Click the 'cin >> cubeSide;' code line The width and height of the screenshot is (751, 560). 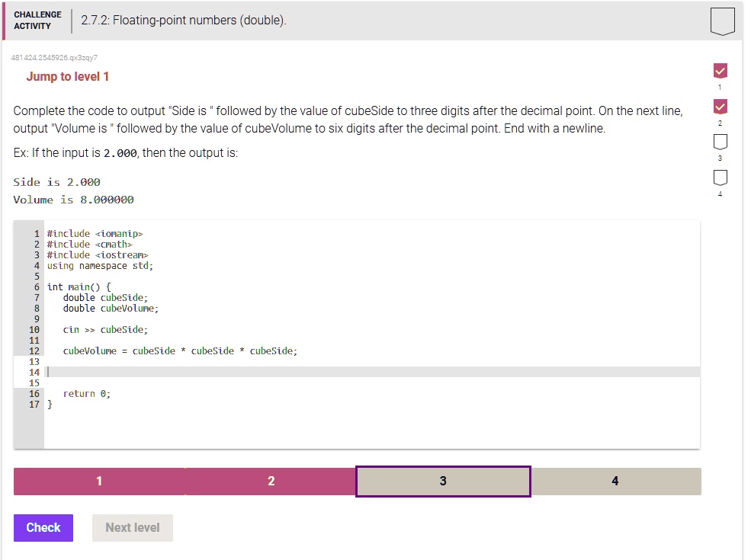point(105,329)
